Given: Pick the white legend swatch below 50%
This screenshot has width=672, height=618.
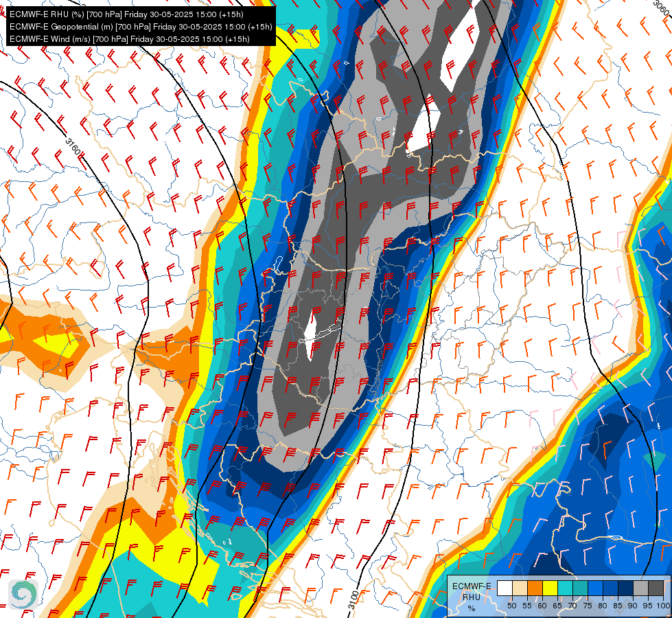Looking at the screenshot, I should pos(505,588).
